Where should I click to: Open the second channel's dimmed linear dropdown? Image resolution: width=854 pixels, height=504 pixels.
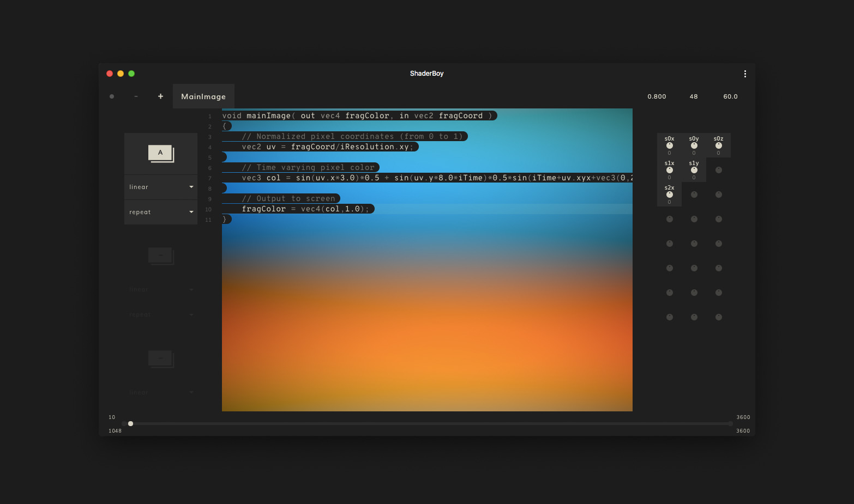161,289
